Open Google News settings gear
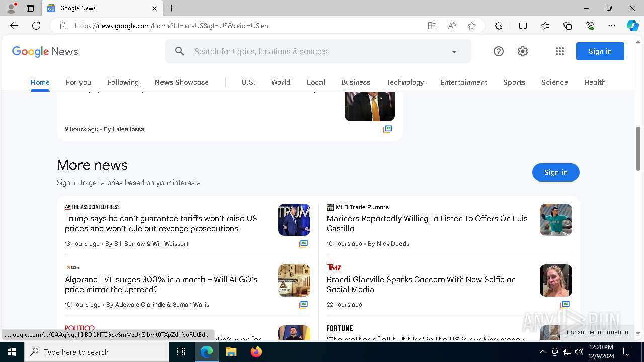The image size is (644, 362). [x=523, y=51]
